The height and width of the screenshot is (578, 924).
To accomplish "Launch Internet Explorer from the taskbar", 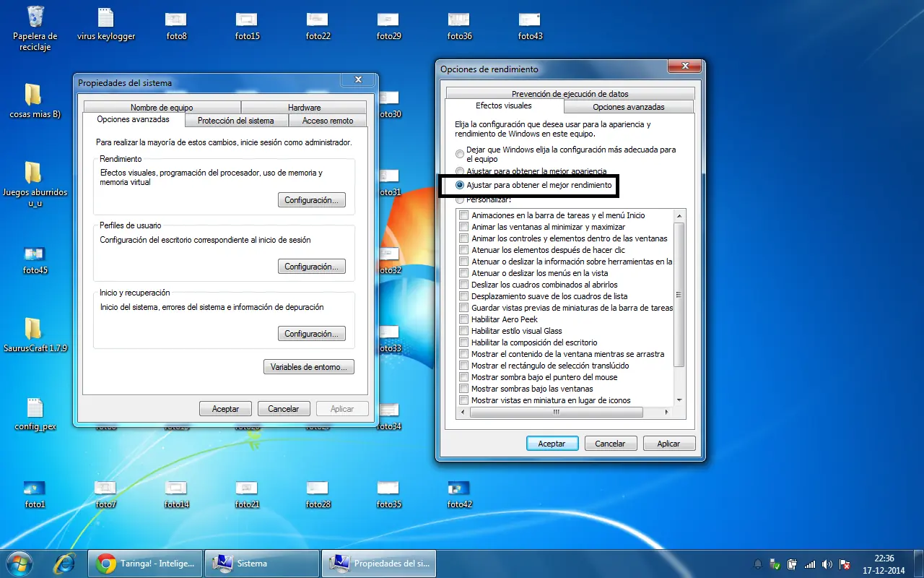I will point(64,564).
